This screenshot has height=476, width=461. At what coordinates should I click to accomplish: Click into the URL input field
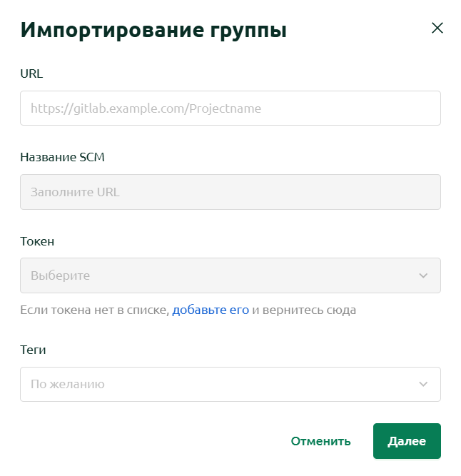pyautogui.click(x=230, y=108)
